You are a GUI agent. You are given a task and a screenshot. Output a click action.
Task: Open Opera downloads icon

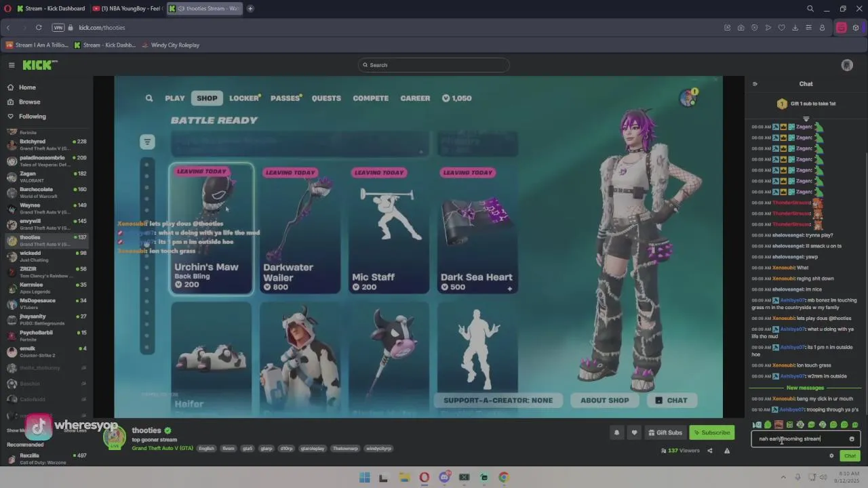(795, 28)
